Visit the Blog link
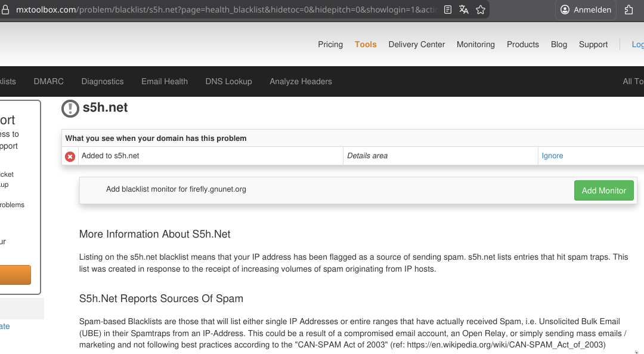This screenshot has width=644, height=354. tap(559, 44)
